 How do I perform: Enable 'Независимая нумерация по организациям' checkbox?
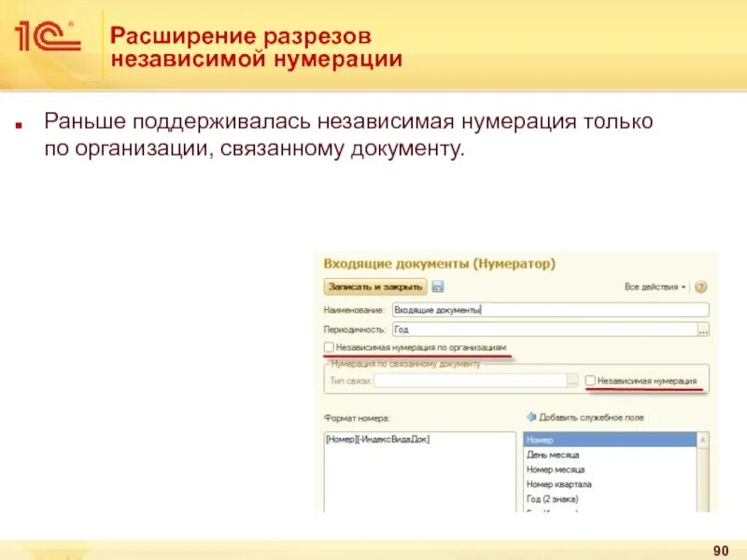coord(329,347)
